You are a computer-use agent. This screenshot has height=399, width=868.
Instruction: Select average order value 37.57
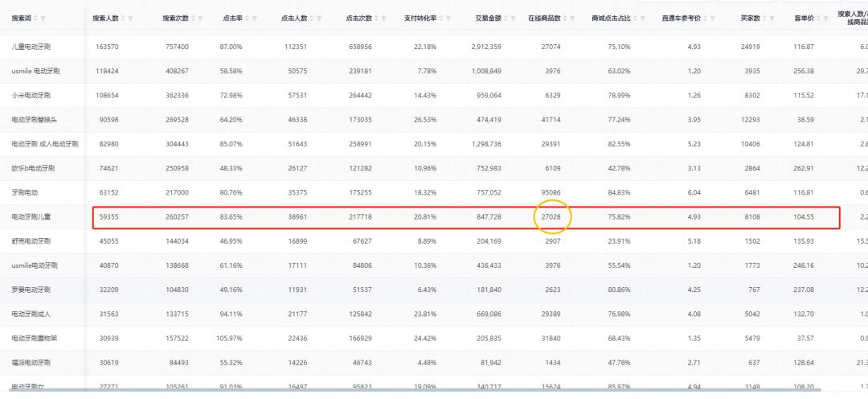pyautogui.click(x=805, y=338)
